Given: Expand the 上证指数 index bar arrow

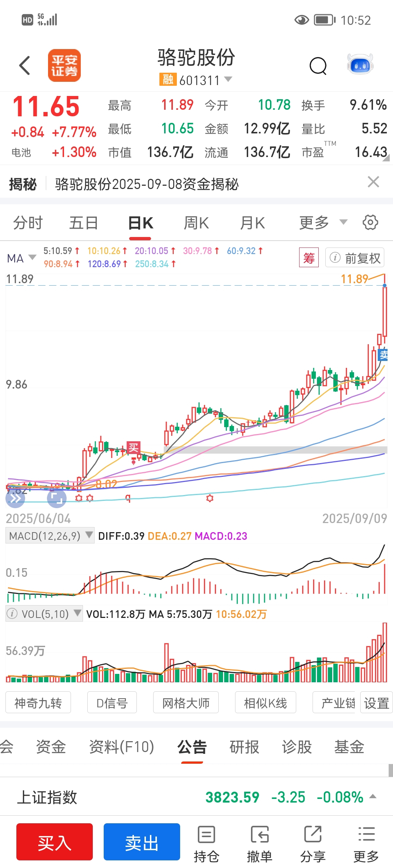Looking at the screenshot, I should pyautogui.click(x=373, y=797).
